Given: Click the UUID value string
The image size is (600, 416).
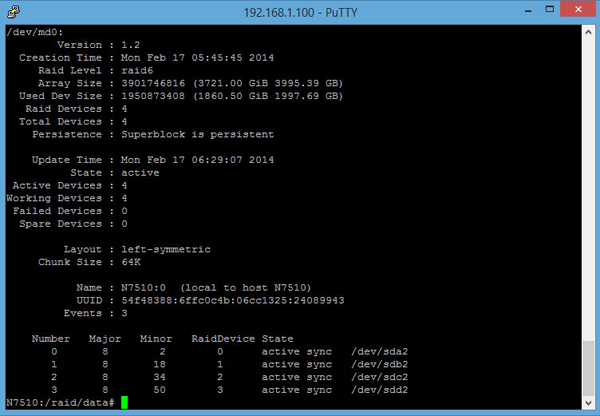Looking at the screenshot, I should coord(233,300).
